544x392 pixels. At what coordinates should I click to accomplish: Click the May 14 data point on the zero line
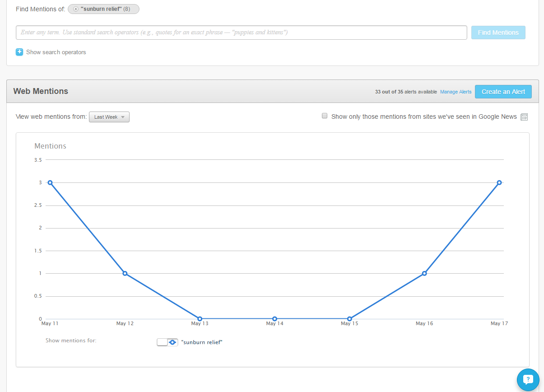pos(274,318)
